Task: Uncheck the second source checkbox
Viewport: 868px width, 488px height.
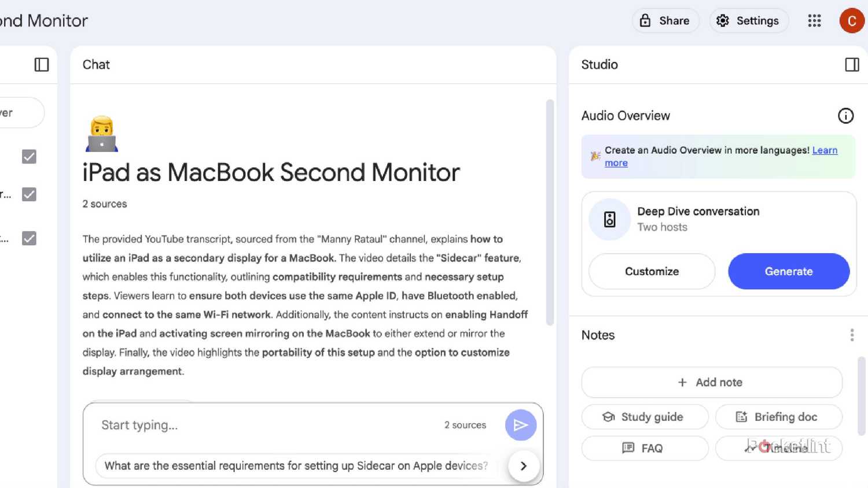Action: 29,194
